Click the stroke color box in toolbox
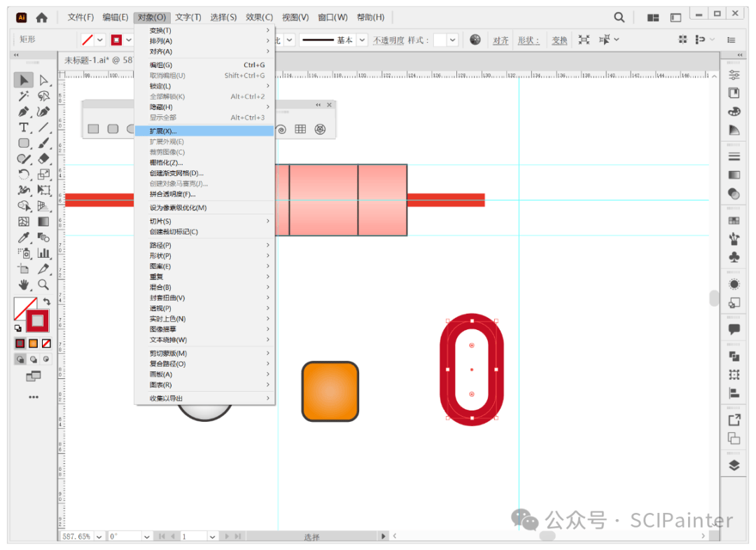 (38, 321)
